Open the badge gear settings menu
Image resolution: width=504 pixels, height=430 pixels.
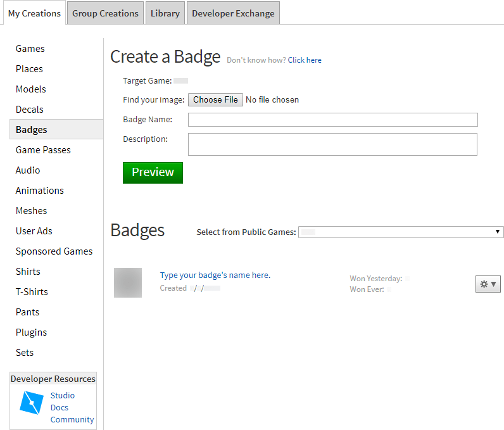tap(488, 284)
